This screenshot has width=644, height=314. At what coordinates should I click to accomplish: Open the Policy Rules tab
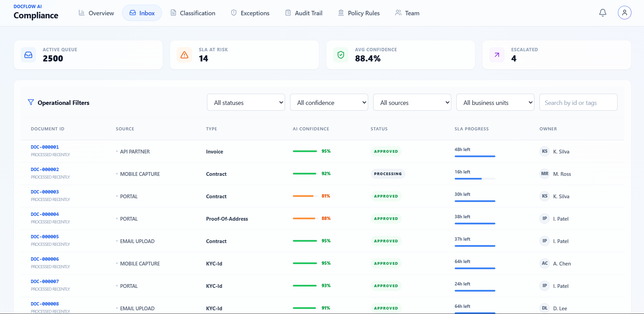pyautogui.click(x=359, y=13)
